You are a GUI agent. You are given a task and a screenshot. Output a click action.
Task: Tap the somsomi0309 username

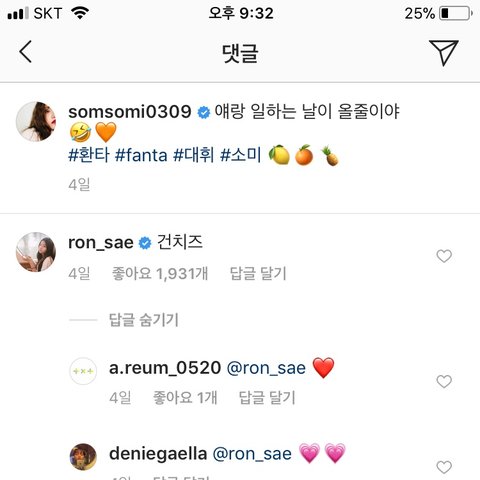click(x=130, y=112)
